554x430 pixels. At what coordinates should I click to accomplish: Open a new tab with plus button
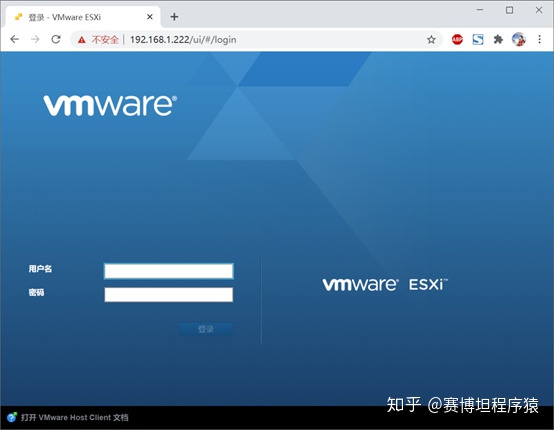click(174, 17)
